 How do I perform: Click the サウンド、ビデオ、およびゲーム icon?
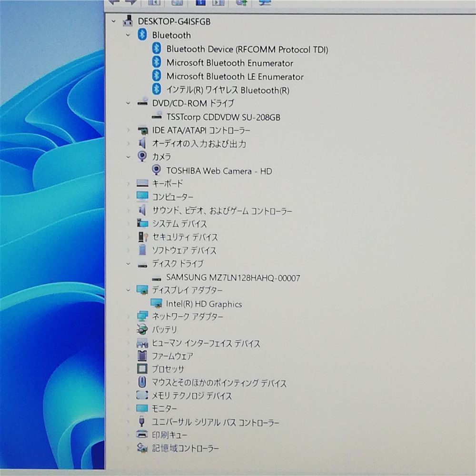point(142,210)
